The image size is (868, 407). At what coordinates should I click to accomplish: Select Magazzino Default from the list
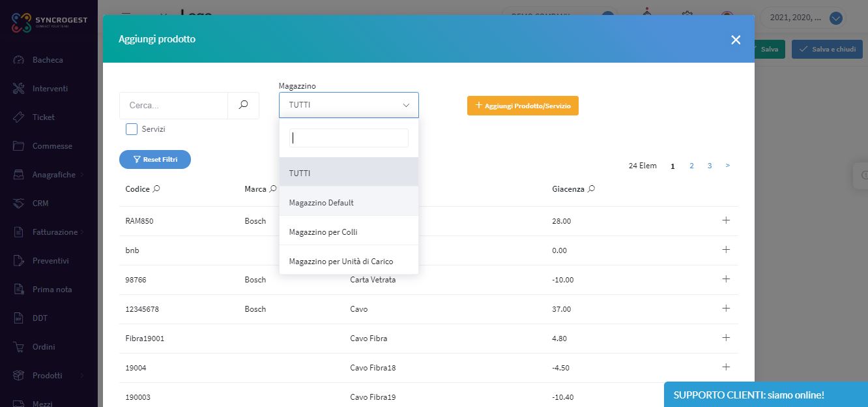(x=321, y=203)
